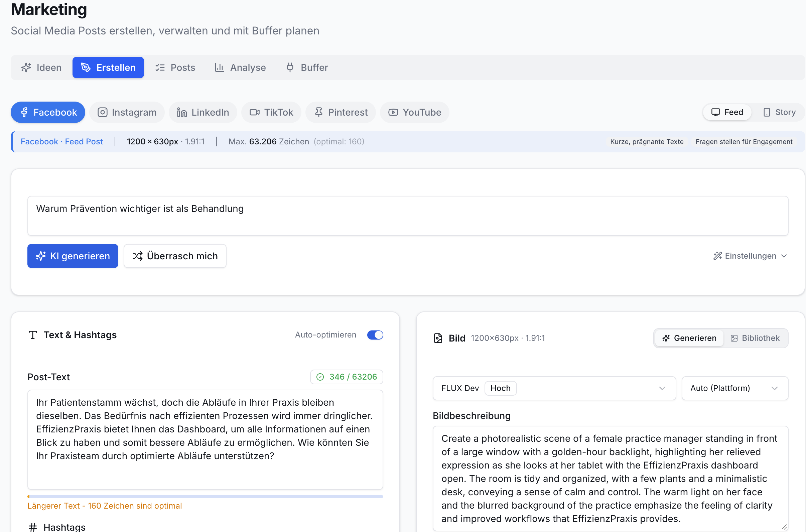Pick the YouTube platform chip
The height and width of the screenshot is (532, 806).
(x=415, y=112)
